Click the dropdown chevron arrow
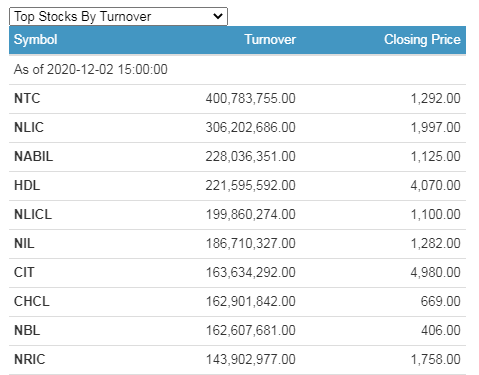 [218, 16]
